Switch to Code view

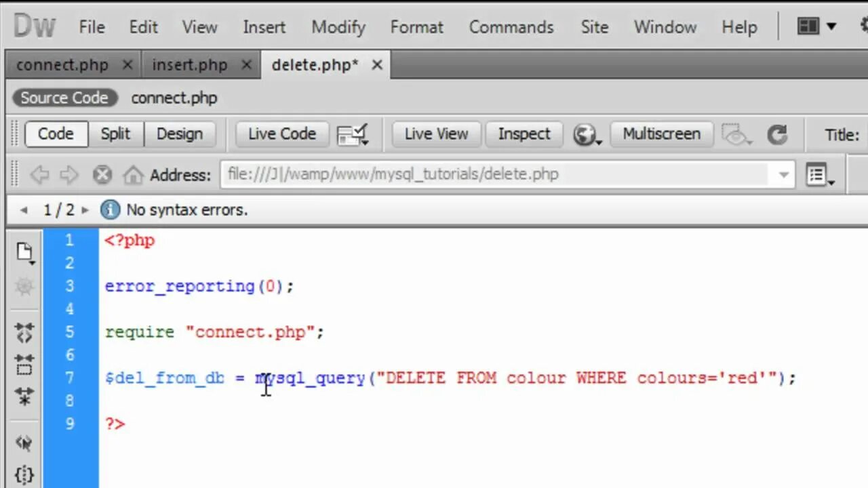56,134
